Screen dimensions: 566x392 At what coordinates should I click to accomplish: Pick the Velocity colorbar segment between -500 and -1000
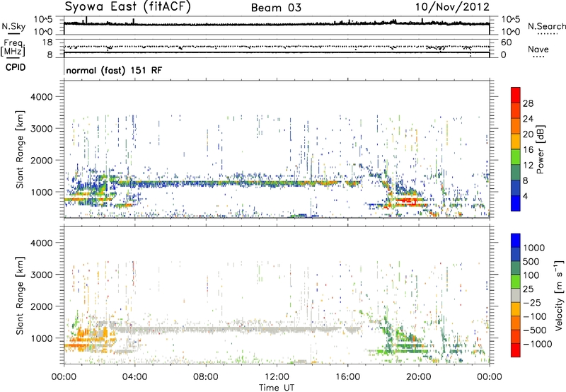coord(516,336)
